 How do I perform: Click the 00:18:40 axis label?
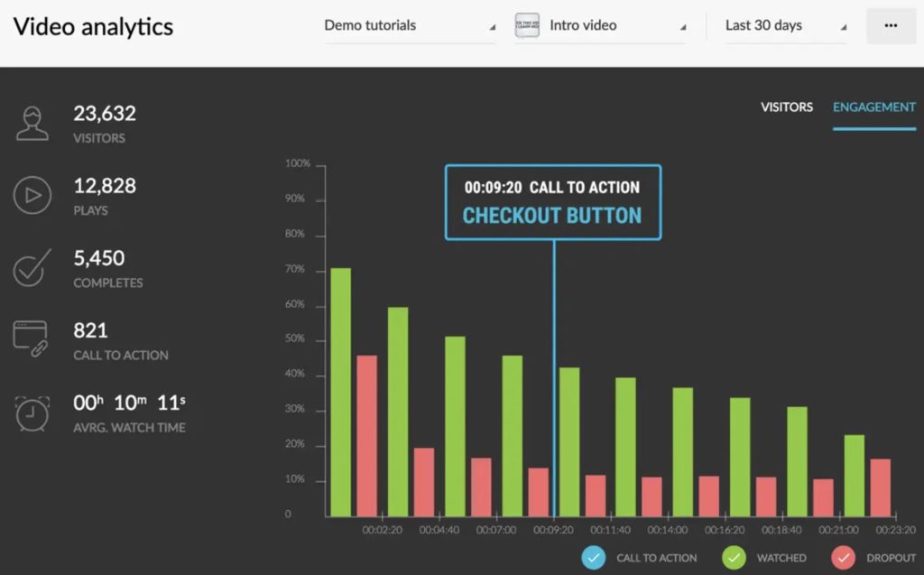(781, 530)
